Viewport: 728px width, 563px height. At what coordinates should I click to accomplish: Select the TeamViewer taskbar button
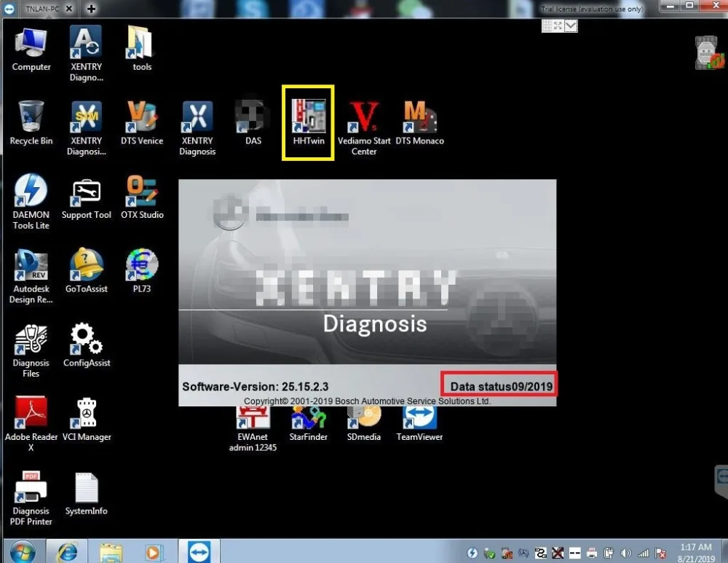click(x=199, y=551)
